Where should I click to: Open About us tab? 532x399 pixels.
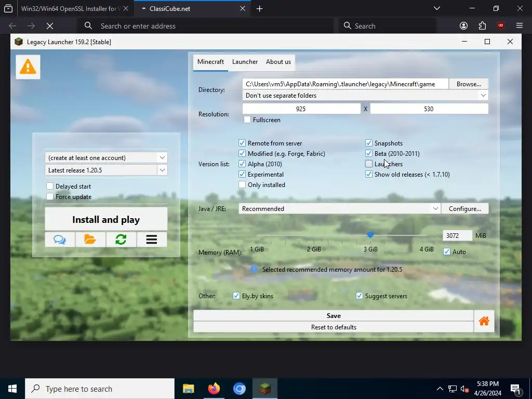(278, 62)
